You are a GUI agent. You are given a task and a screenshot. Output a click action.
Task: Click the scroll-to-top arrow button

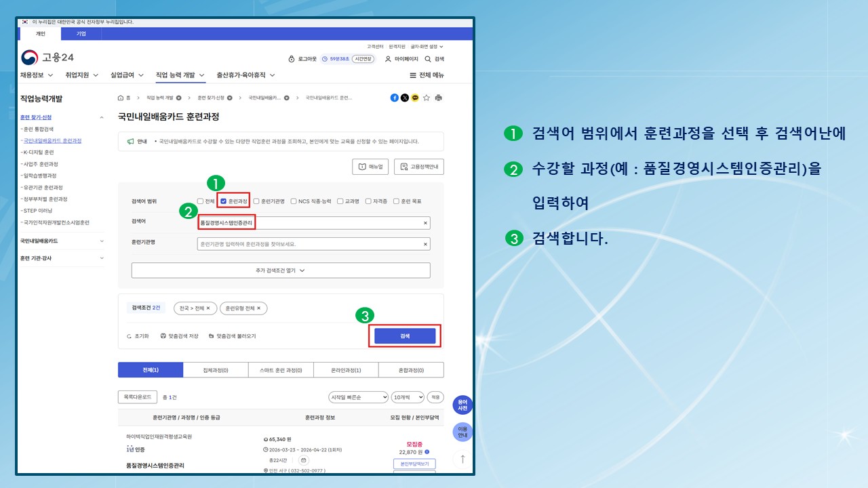(462, 459)
